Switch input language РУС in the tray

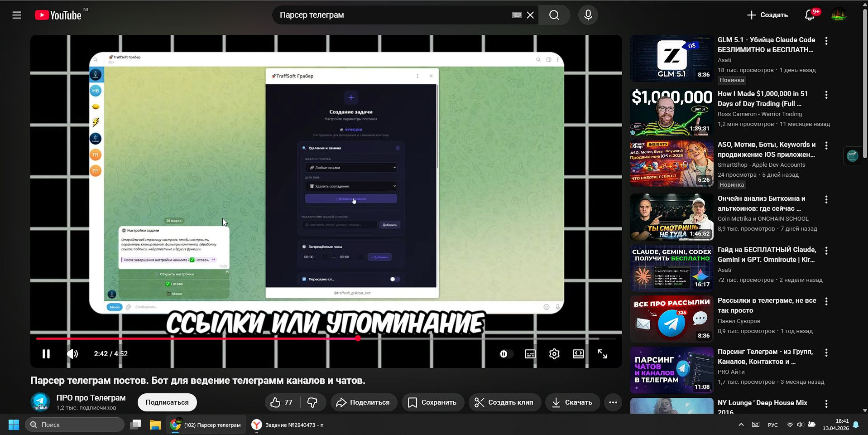click(x=772, y=425)
